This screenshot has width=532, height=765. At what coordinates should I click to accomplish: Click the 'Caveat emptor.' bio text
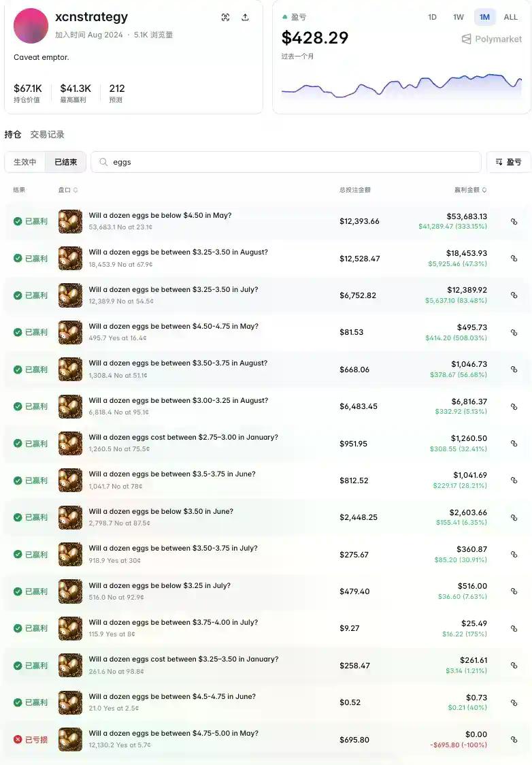pyautogui.click(x=41, y=57)
